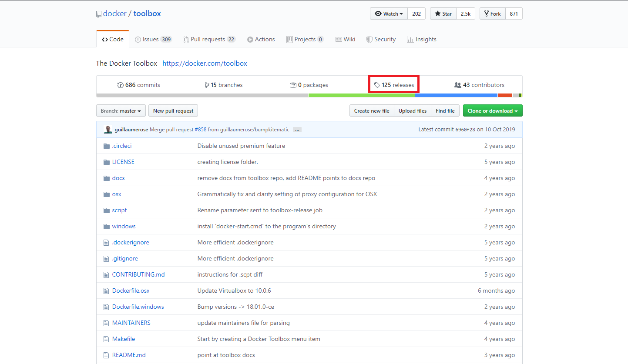
Task: Click Upload files button
Action: 413,111
